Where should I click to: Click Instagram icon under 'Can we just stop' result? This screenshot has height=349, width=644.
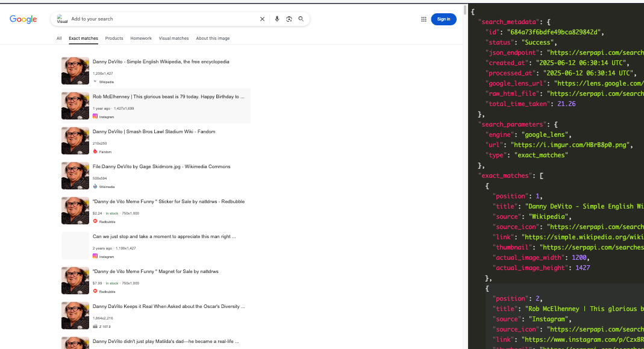tap(95, 256)
